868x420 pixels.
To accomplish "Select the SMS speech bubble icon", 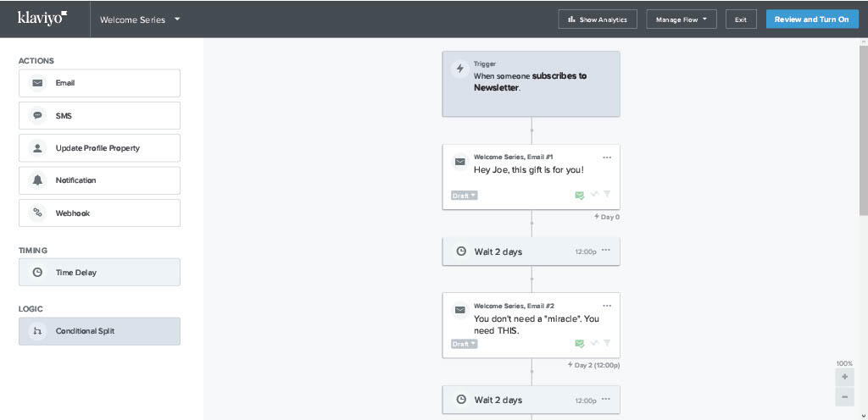I will click(x=37, y=116).
